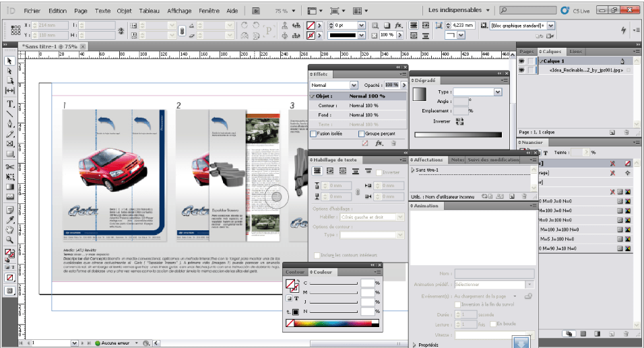
Task: Open the stroke weight 0 pt dropdown
Action: pyautogui.click(x=362, y=26)
